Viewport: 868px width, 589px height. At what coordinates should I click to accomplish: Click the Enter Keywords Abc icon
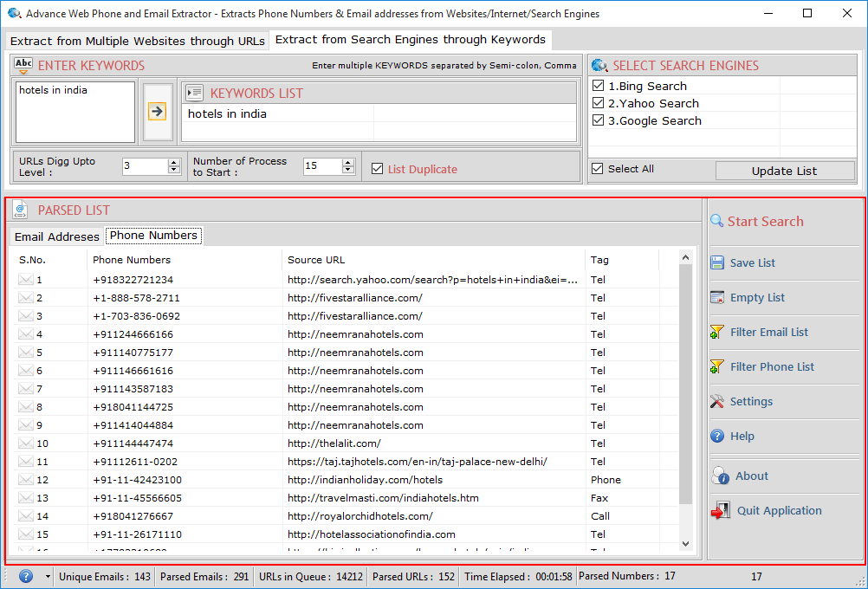point(23,65)
